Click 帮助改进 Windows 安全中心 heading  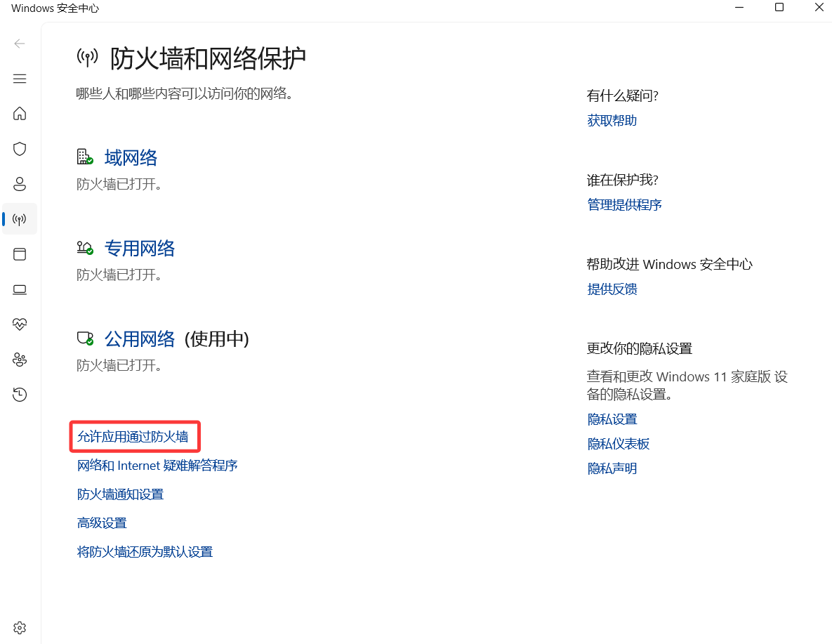[x=670, y=264]
